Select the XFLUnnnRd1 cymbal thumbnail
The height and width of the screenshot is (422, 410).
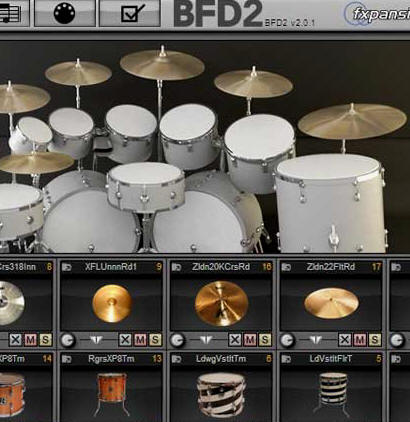(112, 303)
